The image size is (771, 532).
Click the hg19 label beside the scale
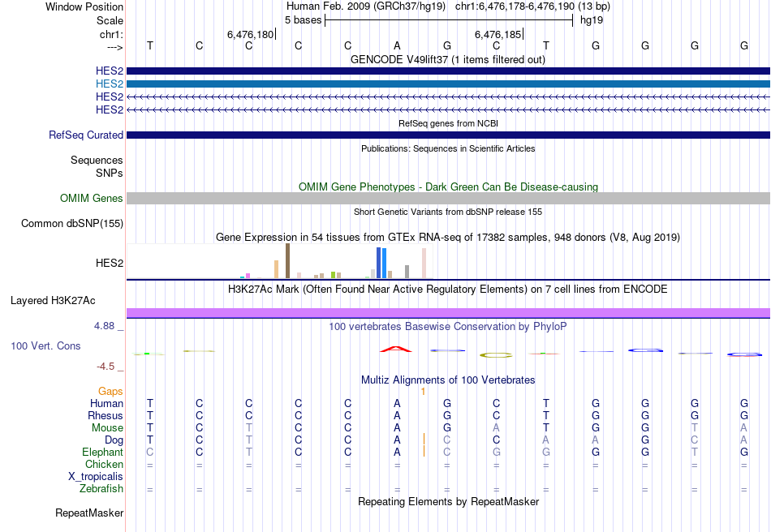tap(592, 20)
